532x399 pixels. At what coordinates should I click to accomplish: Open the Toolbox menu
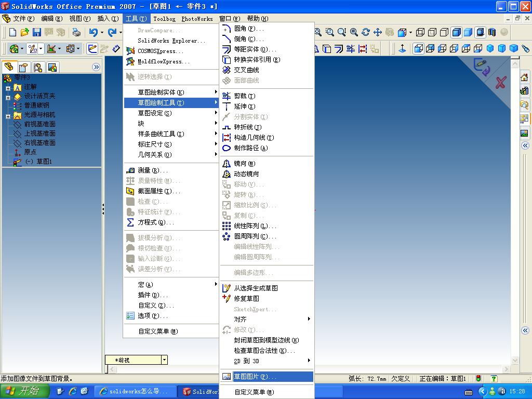pyautogui.click(x=164, y=19)
